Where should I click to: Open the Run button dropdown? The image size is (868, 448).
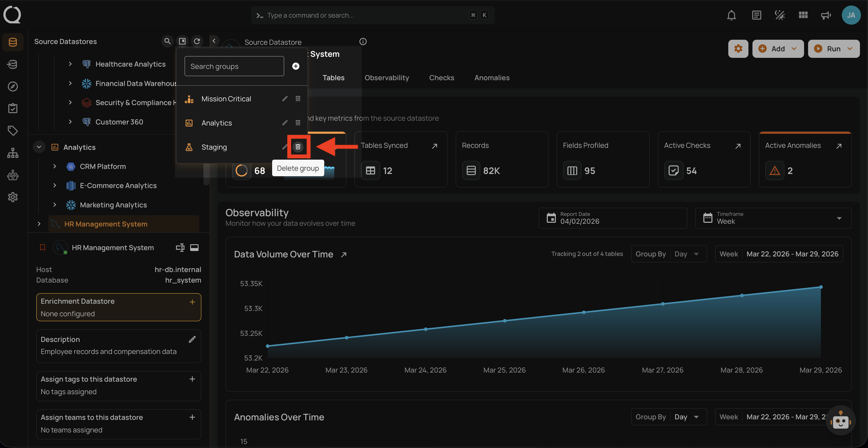850,49
